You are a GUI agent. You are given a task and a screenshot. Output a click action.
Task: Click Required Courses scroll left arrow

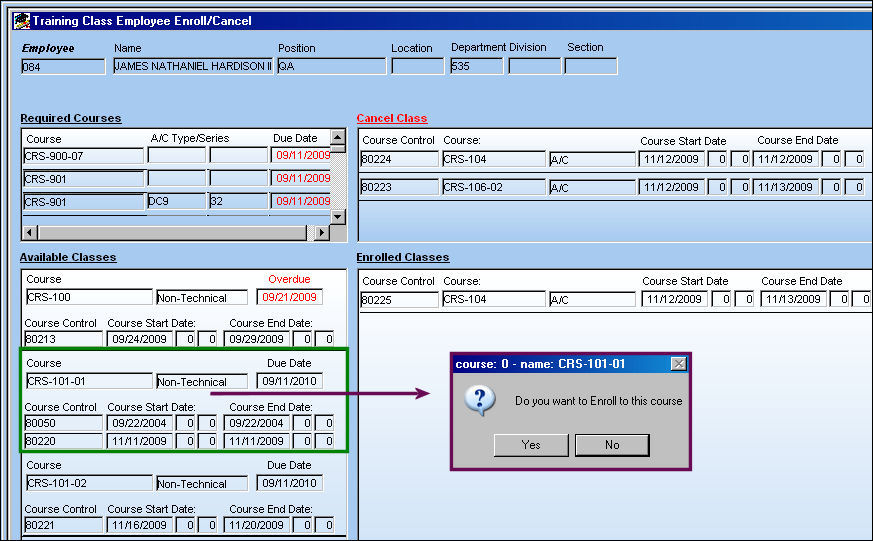(31, 233)
